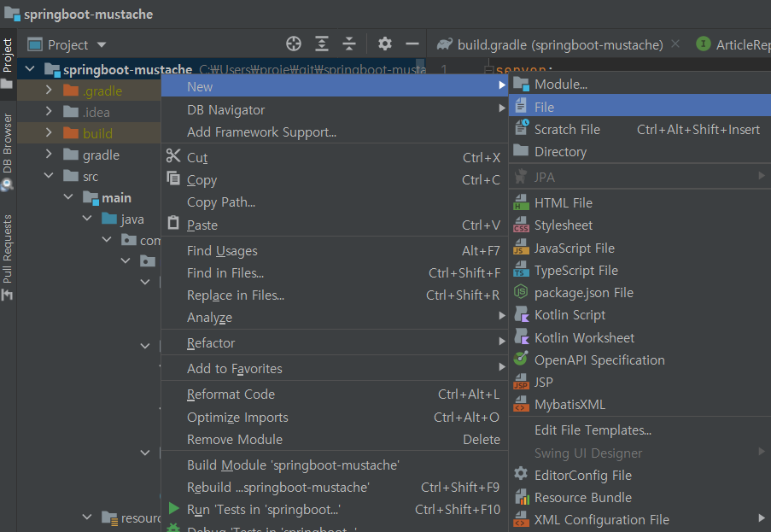Create a new Directory
This screenshot has height=532, width=771.
pyautogui.click(x=640, y=151)
